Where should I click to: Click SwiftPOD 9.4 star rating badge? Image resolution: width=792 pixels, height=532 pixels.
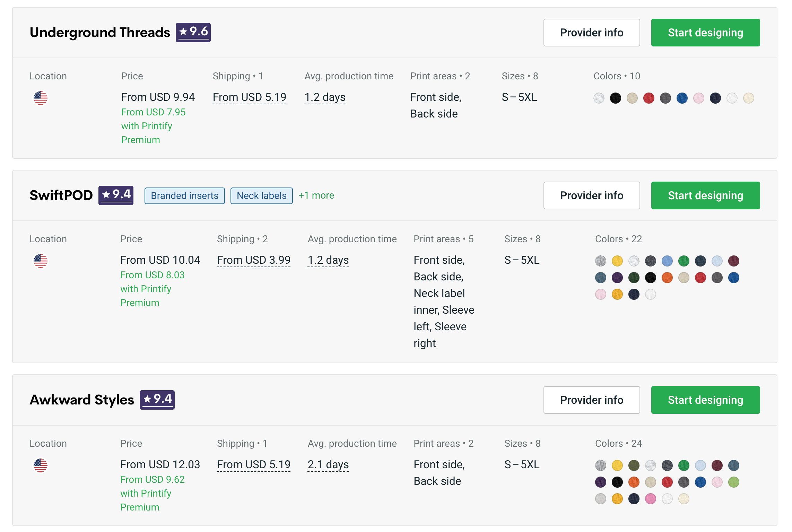pos(116,195)
